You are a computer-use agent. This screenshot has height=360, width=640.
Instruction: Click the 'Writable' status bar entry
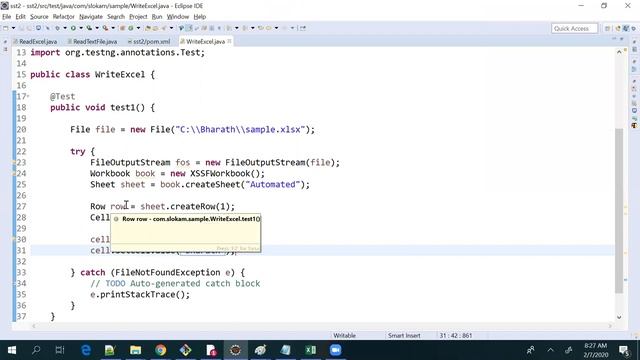pyautogui.click(x=344, y=336)
